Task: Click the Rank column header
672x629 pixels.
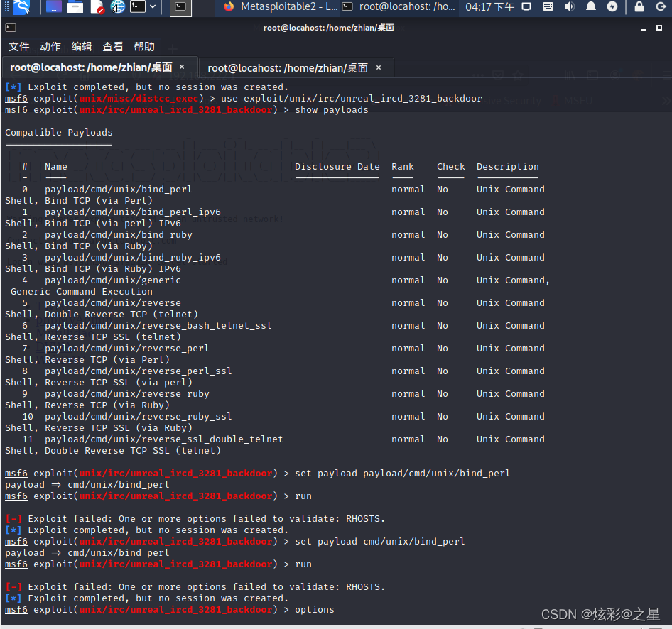Action: (x=403, y=167)
